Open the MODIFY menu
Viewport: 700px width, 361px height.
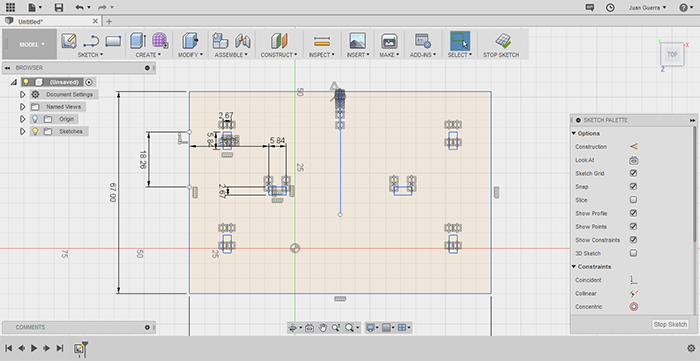pyautogui.click(x=190, y=54)
